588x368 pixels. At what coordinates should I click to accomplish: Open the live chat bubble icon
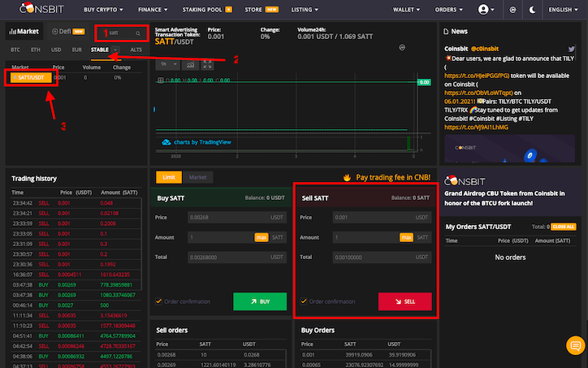coord(575,345)
